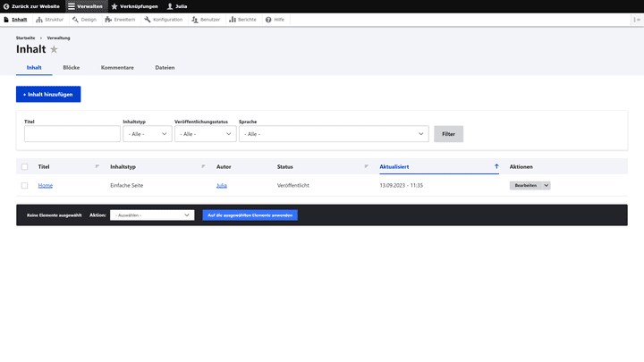Switch to the Kommentare tab
644x362 pixels.
(117, 67)
